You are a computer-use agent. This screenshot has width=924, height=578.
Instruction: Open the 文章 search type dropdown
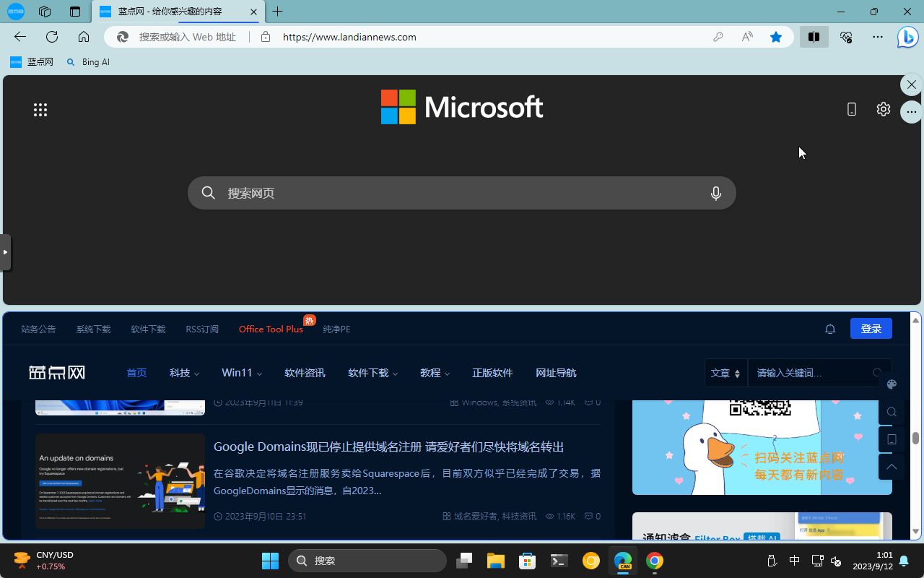click(x=726, y=373)
